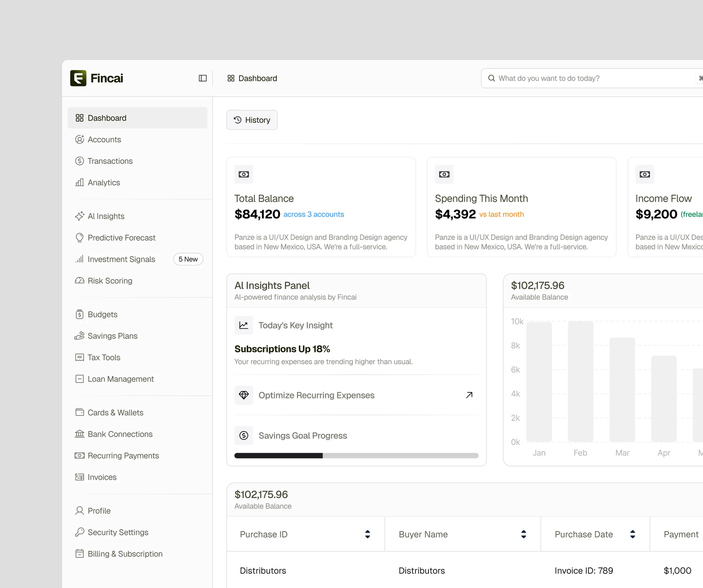Image resolution: width=703 pixels, height=588 pixels.
Task: Click the Security Settings key icon
Action: (x=80, y=532)
